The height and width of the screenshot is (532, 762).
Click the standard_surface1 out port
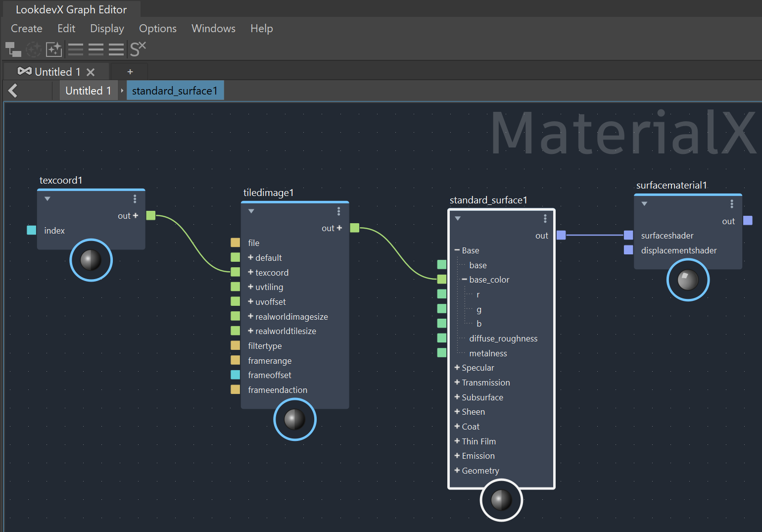coord(561,235)
